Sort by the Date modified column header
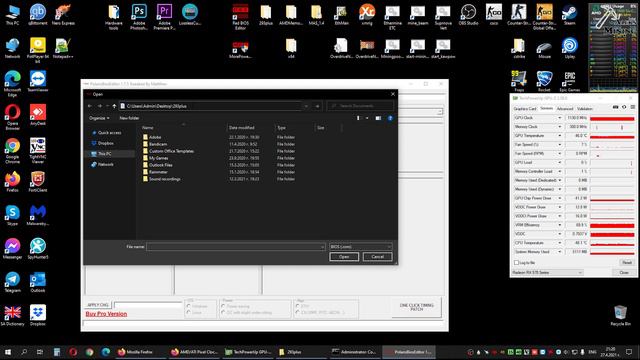Screen dimensions: 640x360 coord(242,128)
